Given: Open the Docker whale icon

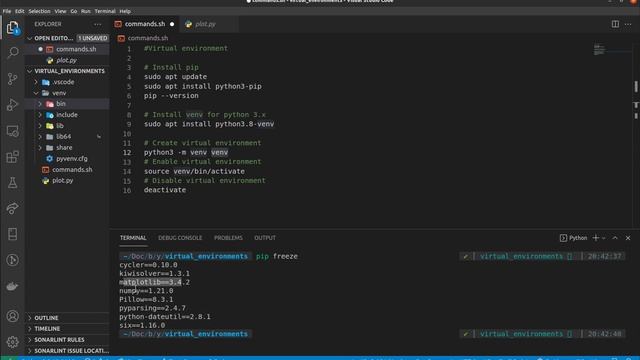Looking at the screenshot, I should [x=13, y=286].
